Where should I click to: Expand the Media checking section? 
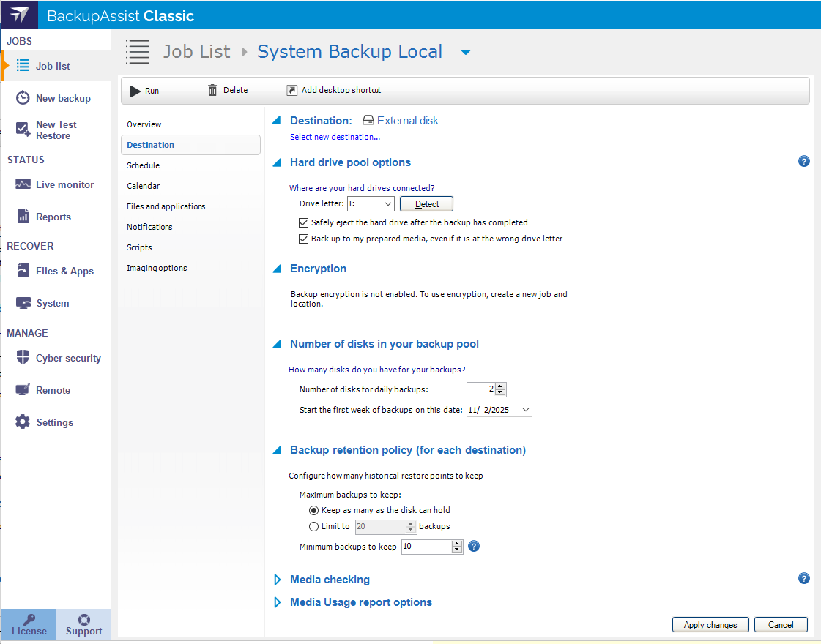point(278,580)
